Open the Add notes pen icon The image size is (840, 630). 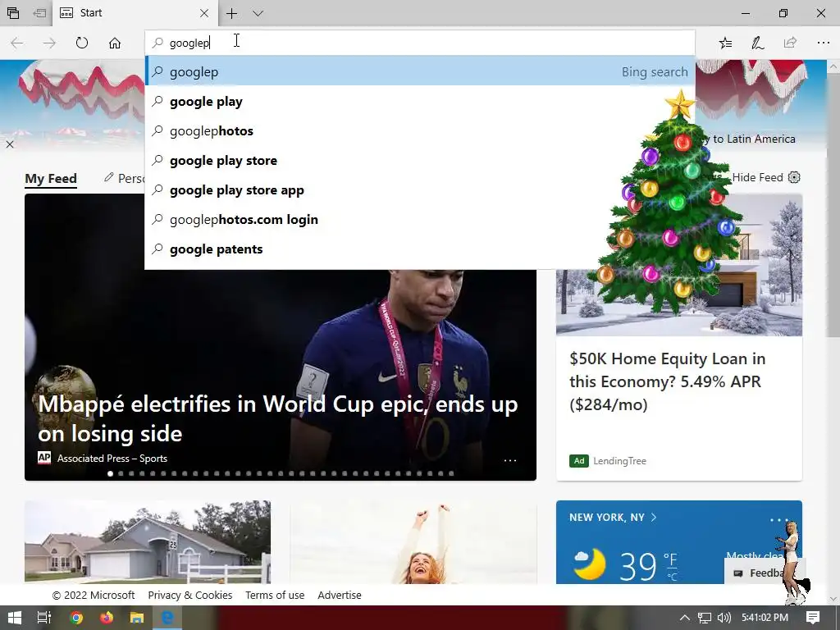(x=757, y=43)
